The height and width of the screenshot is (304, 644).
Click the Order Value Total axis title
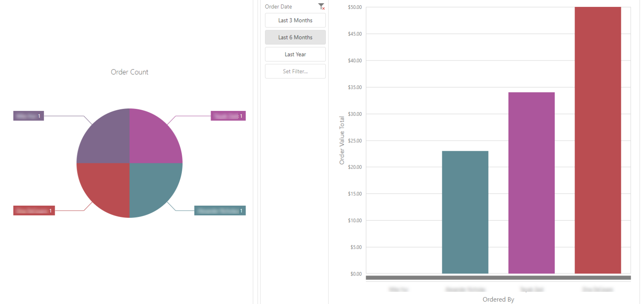[x=342, y=140]
